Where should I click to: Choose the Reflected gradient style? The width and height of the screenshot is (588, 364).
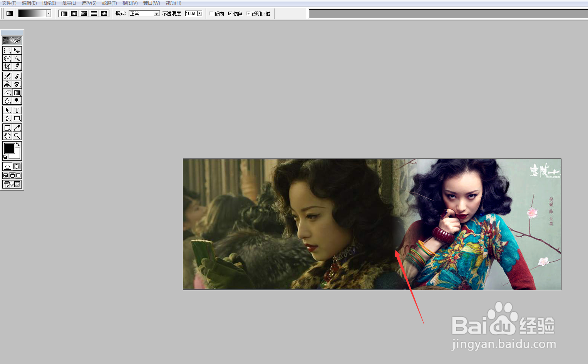pyautogui.click(x=94, y=13)
